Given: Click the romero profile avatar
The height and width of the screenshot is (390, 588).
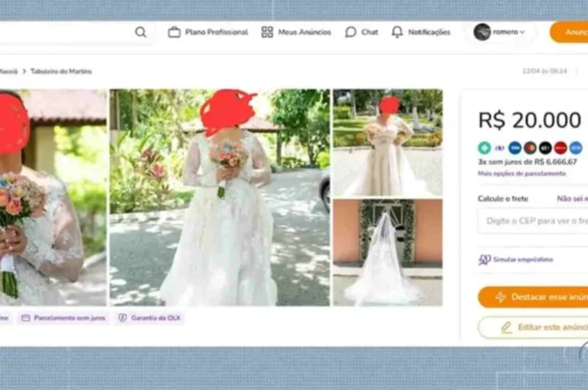Looking at the screenshot, I should point(482,32).
